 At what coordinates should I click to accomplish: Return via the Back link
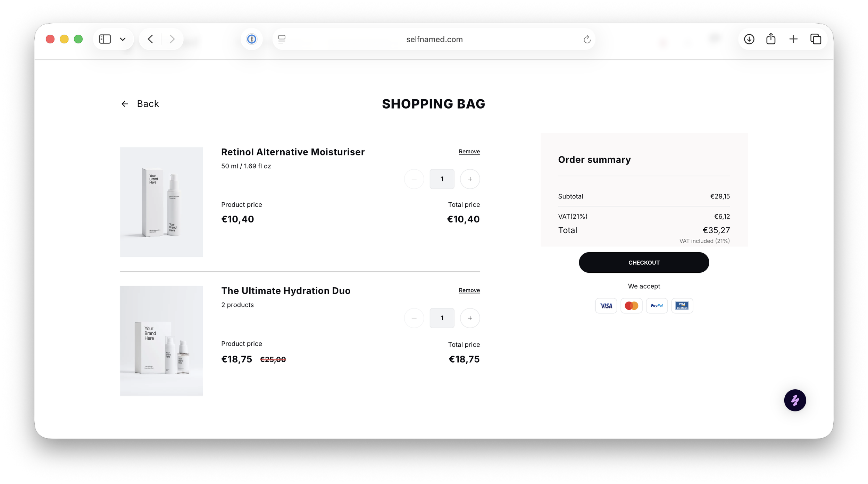click(140, 104)
